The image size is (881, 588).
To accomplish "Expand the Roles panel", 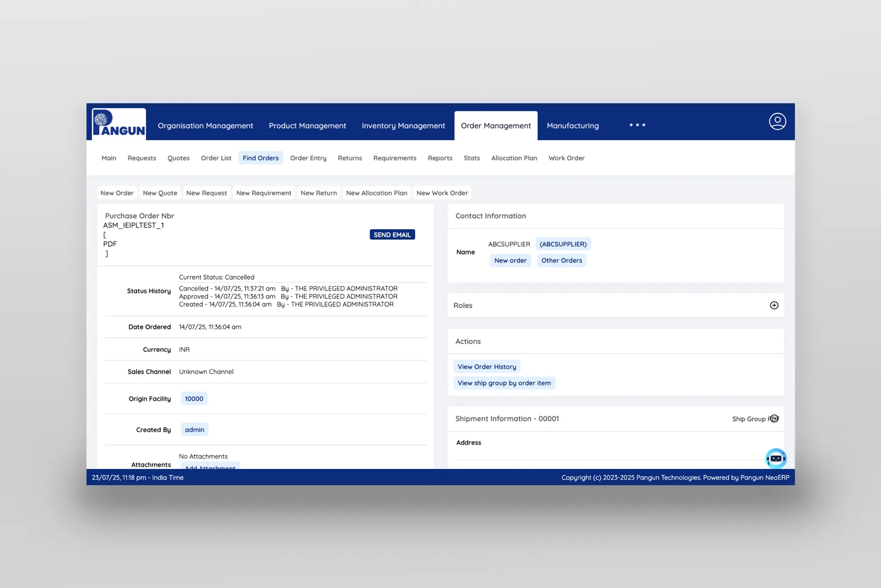I will coord(773,305).
